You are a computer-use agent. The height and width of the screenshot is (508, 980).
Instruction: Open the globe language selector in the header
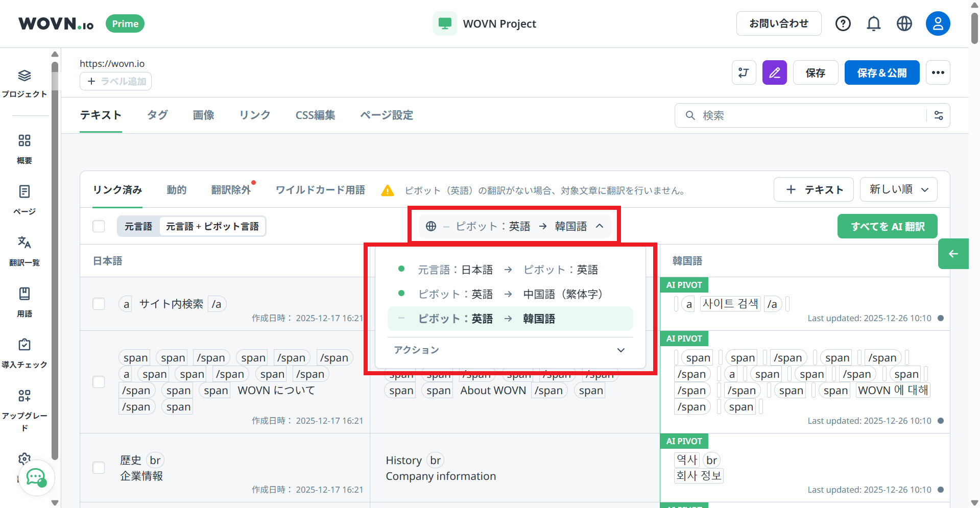click(x=904, y=23)
